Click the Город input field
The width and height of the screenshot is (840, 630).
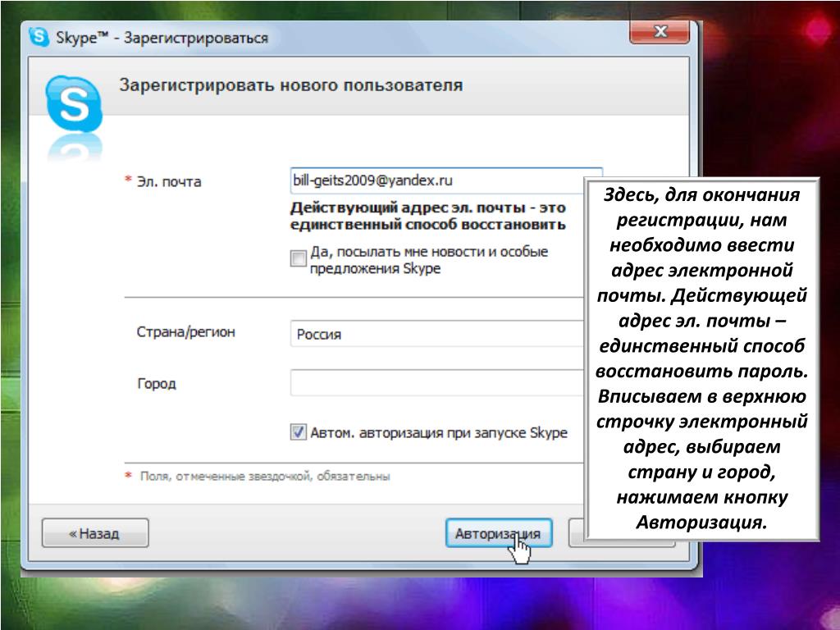(x=436, y=382)
